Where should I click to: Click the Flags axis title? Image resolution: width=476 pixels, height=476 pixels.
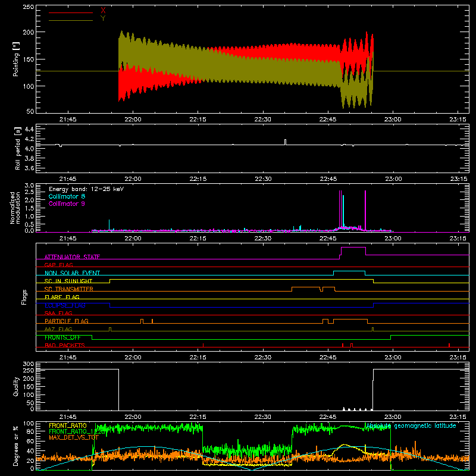(24, 297)
